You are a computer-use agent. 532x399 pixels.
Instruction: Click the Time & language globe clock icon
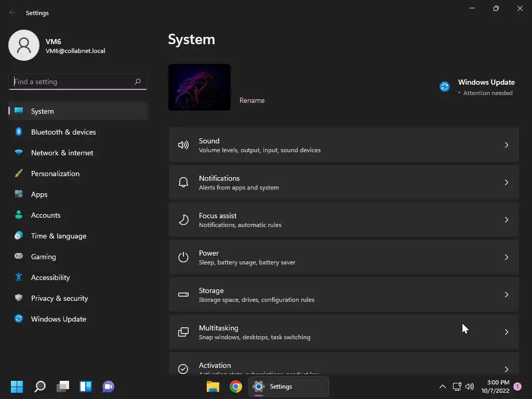(19, 235)
